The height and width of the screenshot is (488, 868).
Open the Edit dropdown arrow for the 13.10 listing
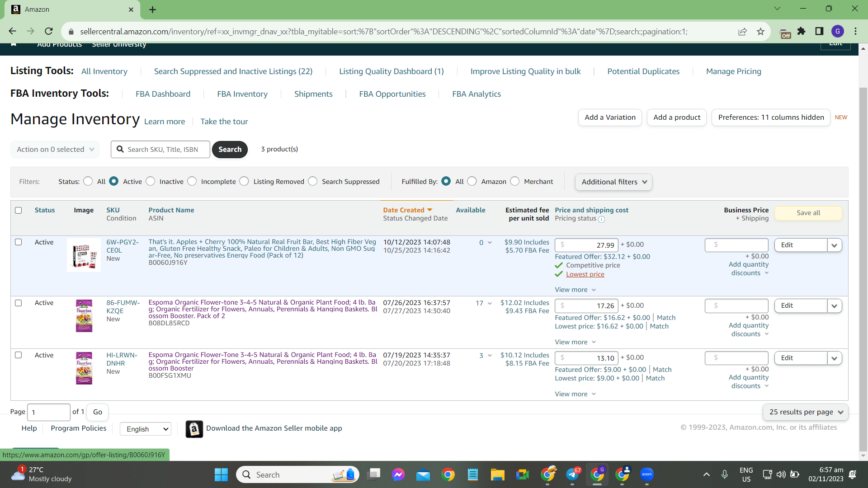[835, 358]
